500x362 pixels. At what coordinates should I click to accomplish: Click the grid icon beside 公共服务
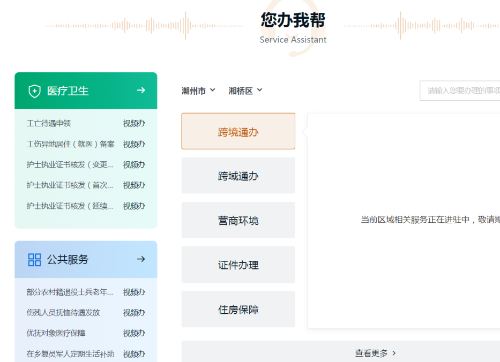coord(34,260)
